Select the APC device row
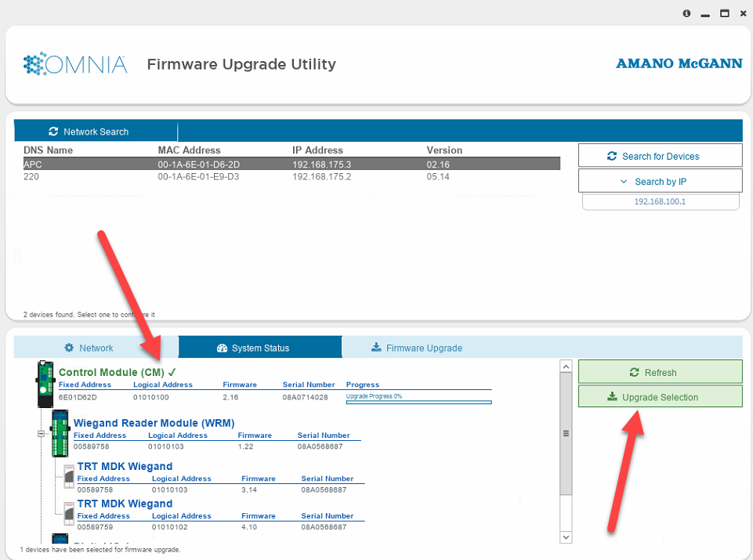Image resolution: width=753 pixels, height=560 pixels. (291, 164)
